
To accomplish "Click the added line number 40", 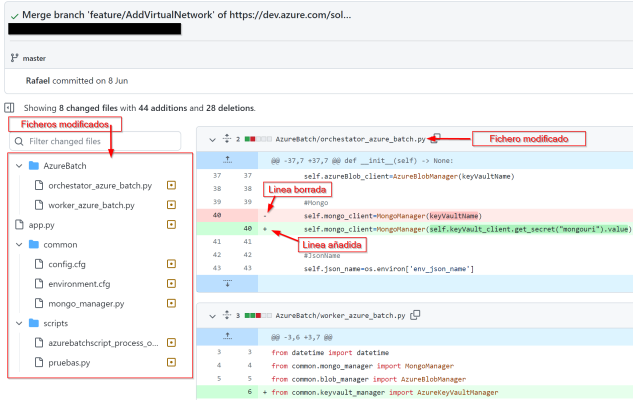I will click(247, 228).
